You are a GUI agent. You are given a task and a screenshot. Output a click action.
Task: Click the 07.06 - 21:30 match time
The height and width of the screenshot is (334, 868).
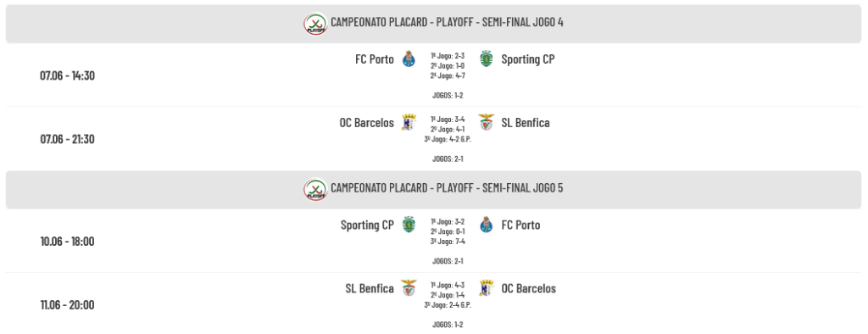point(67,139)
